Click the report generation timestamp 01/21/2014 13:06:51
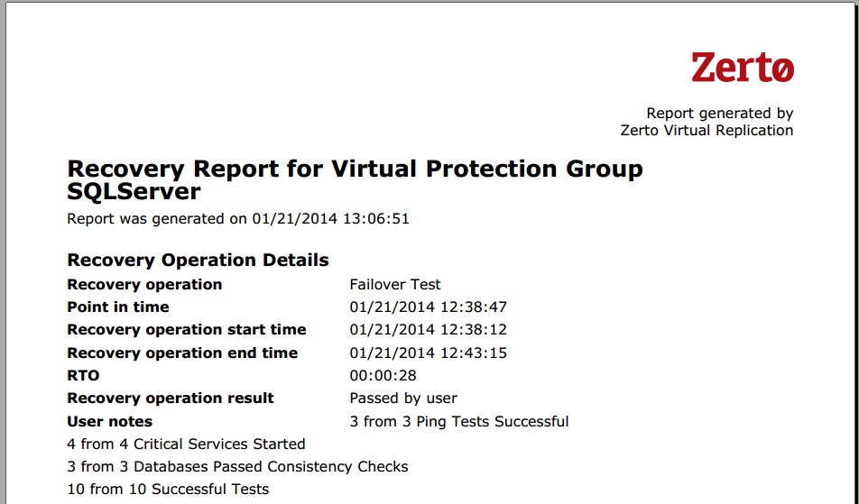The image size is (859, 504). pyautogui.click(x=330, y=219)
